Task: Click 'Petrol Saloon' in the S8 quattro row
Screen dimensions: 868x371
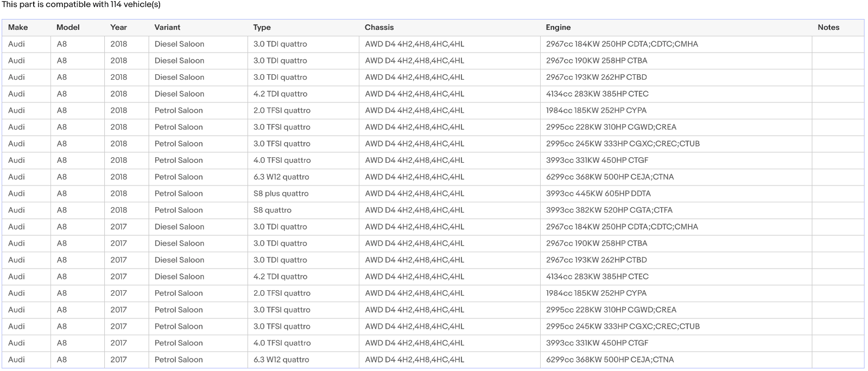Action: tap(179, 210)
